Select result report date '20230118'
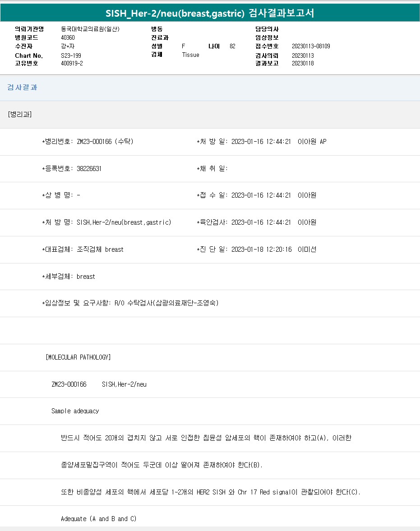This screenshot has height=531, width=420. pos(303,63)
